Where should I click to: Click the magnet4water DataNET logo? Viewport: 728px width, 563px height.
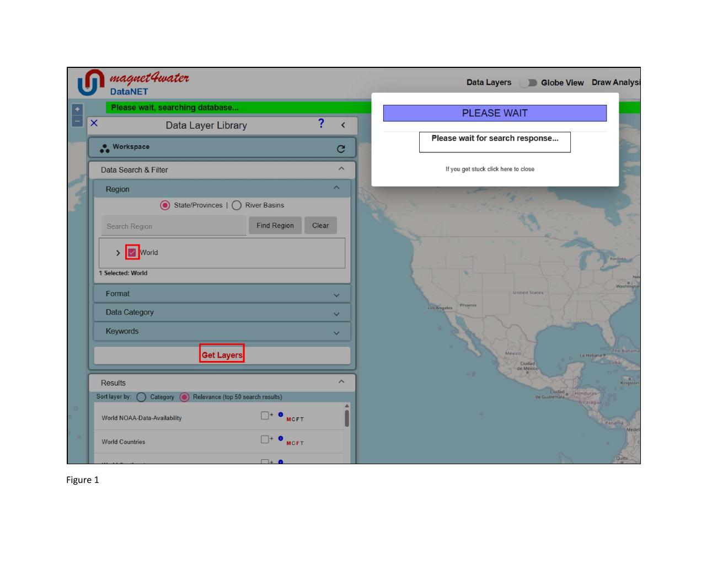pos(133,83)
